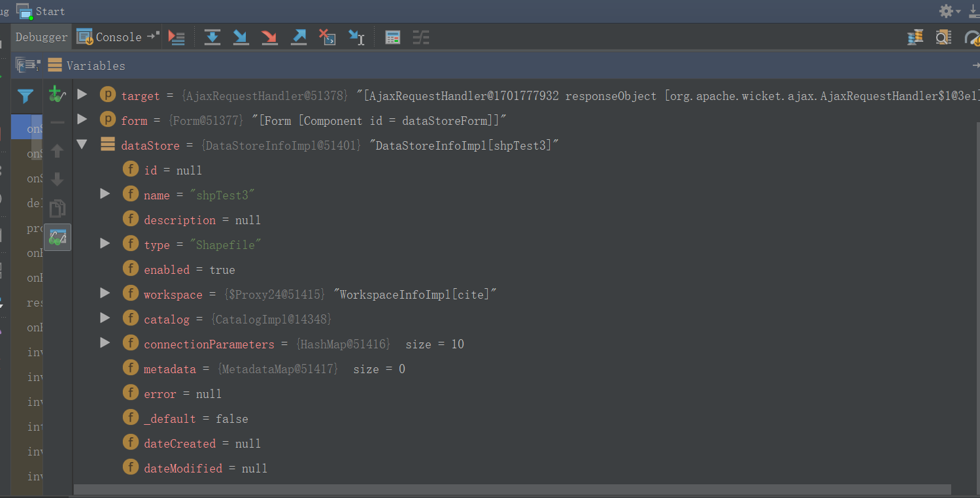This screenshot has width=980, height=498.
Task: Click the Step Out icon
Action: coord(299,37)
